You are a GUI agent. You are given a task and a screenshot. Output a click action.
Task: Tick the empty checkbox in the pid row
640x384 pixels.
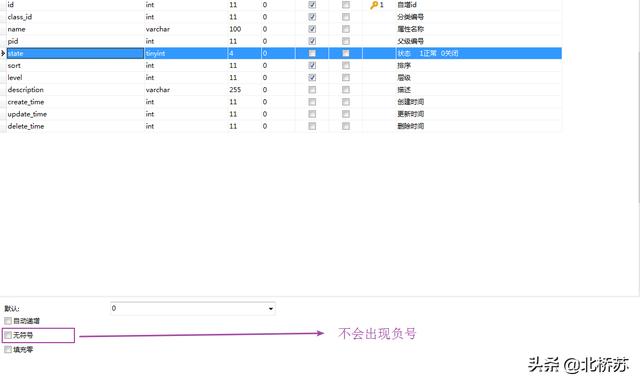[x=346, y=41]
